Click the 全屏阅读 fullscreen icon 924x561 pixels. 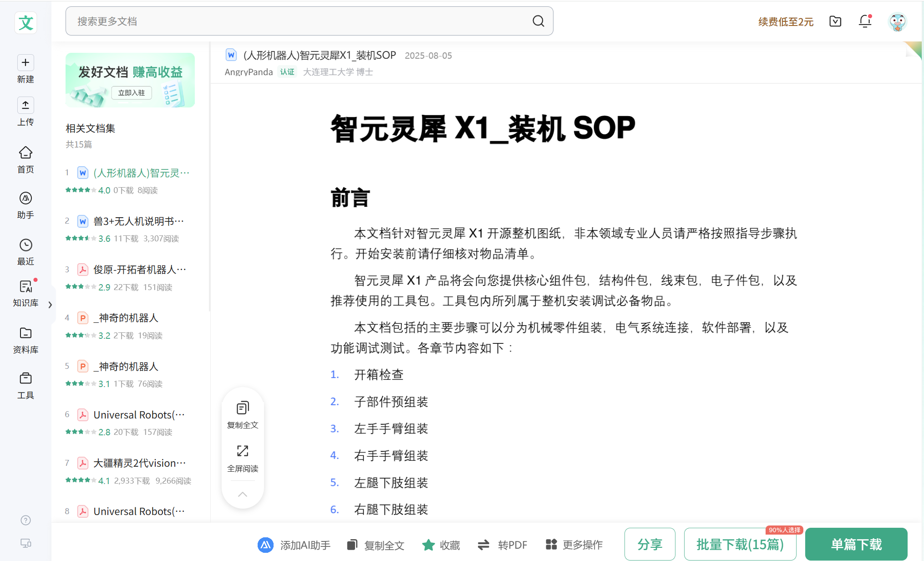[243, 451]
